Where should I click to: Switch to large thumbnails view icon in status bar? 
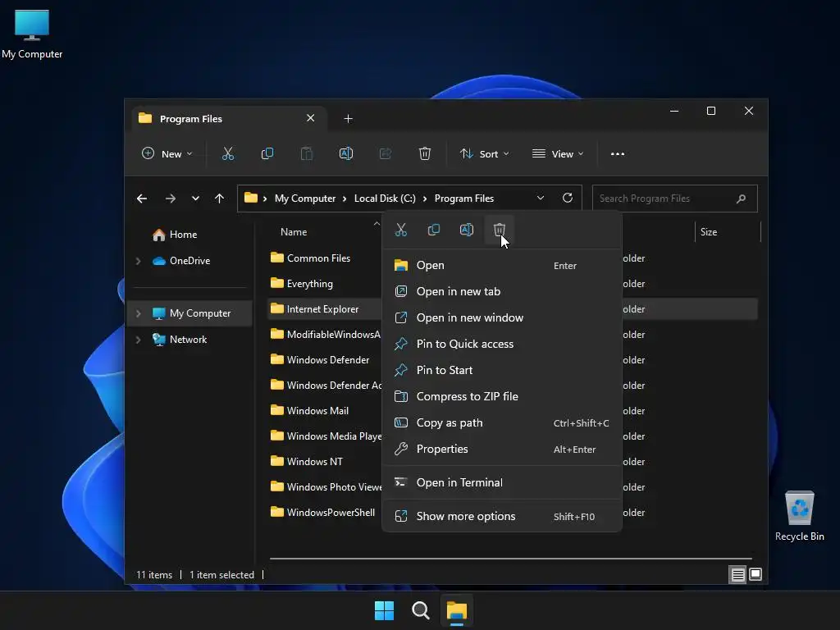tap(756, 575)
